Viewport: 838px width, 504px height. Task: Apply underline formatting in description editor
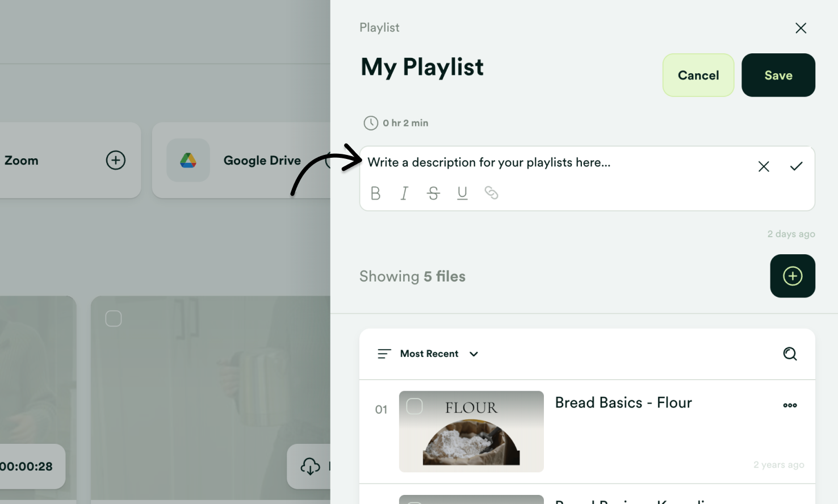tap(462, 193)
